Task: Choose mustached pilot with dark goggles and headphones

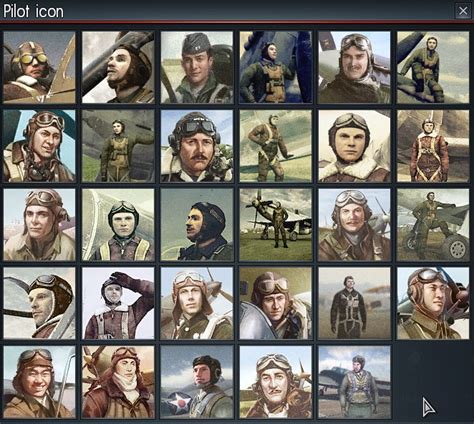Action: point(197,146)
